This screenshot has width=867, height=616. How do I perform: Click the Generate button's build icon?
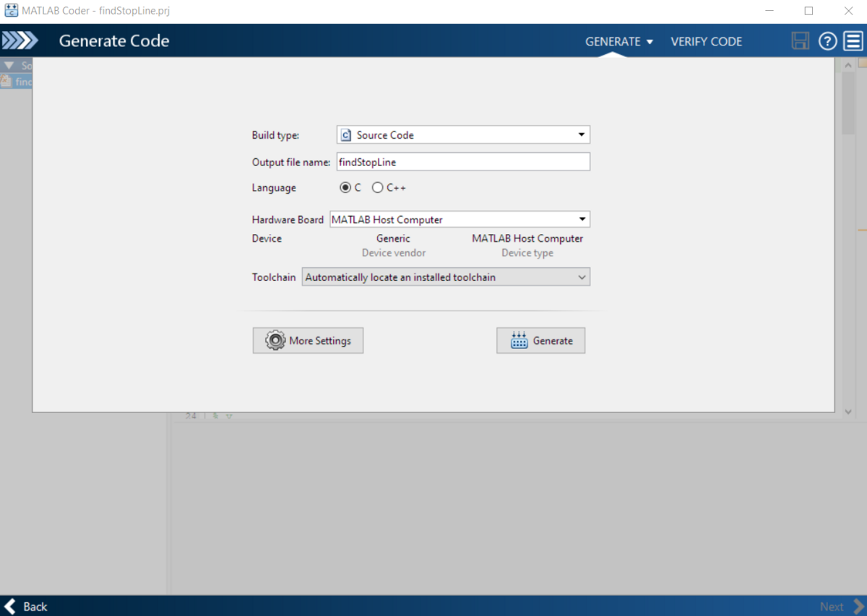[519, 341]
